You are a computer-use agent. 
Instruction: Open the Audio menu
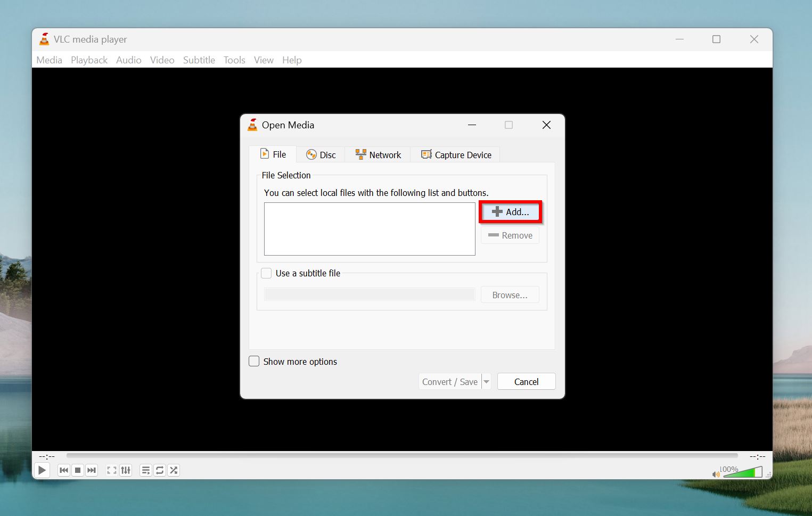[129, 60]
